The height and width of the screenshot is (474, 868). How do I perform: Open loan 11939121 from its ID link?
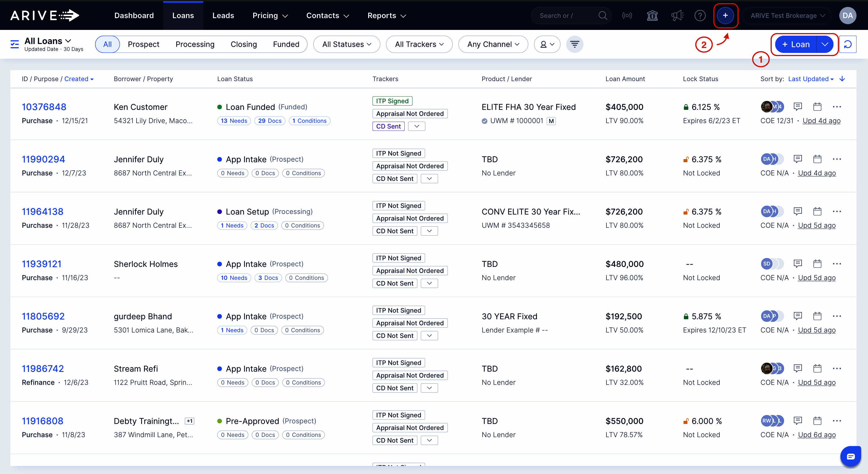[41, 264]
